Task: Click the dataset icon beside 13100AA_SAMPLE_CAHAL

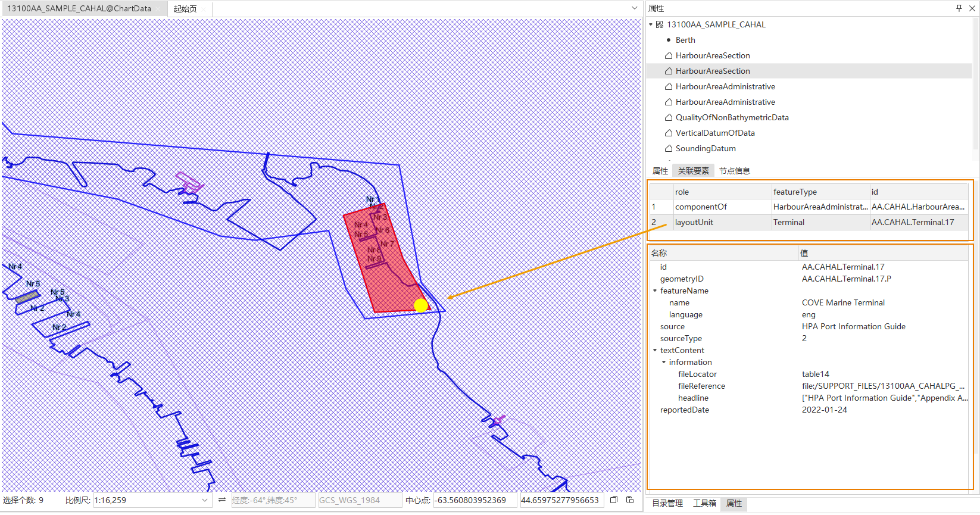Action: [660, 24]
